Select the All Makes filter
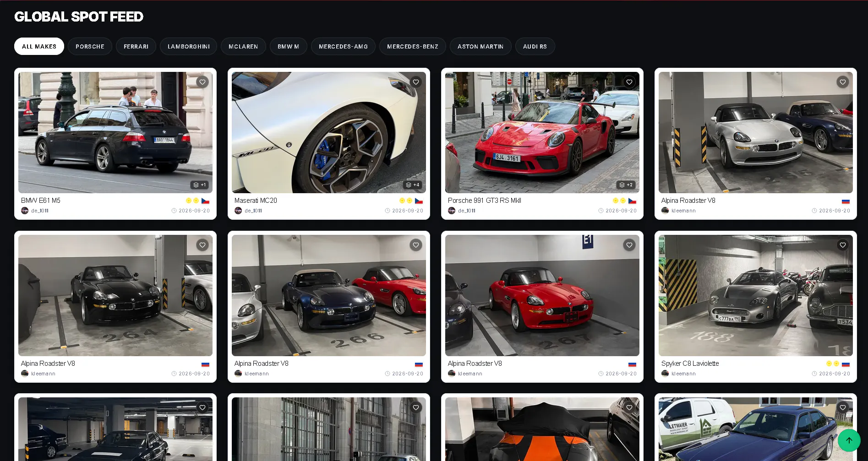This screenshot has width=868, height=461. point(39,46)
